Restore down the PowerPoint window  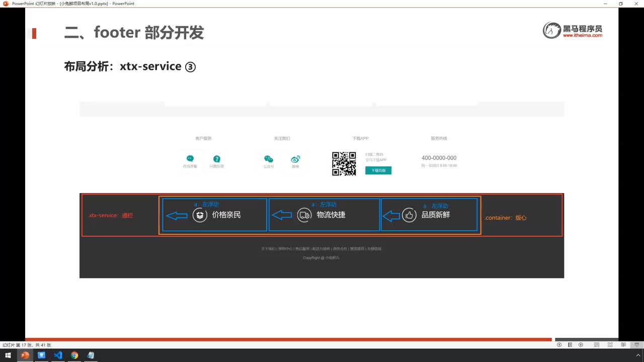tap(621, 4)
